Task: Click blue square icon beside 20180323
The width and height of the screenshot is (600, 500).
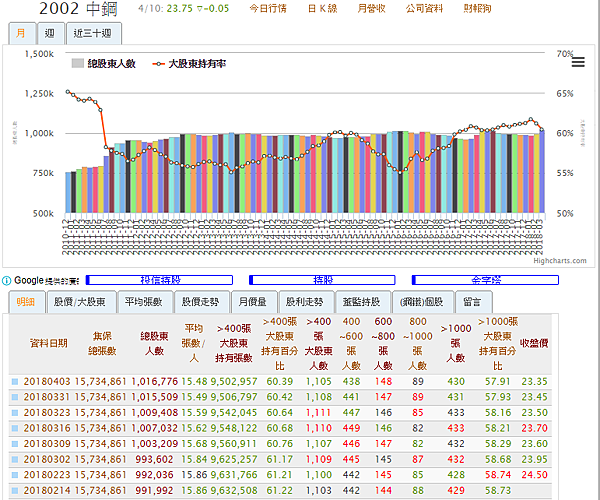Action: [15, 413]
